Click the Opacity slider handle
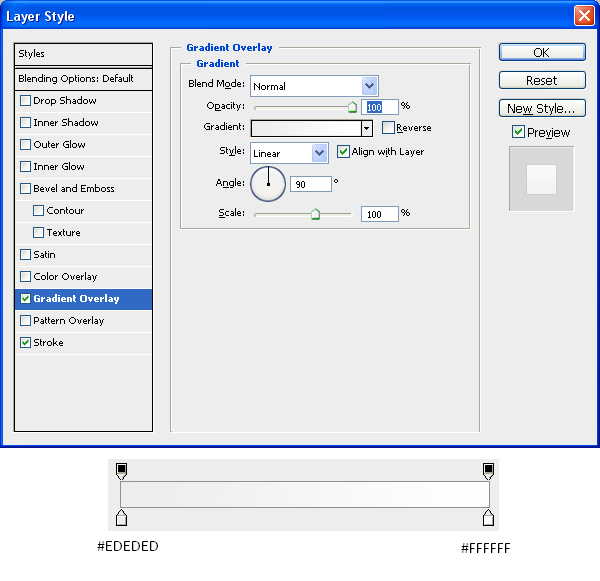This screenshot has height=581, width=600. click(352, 108)
